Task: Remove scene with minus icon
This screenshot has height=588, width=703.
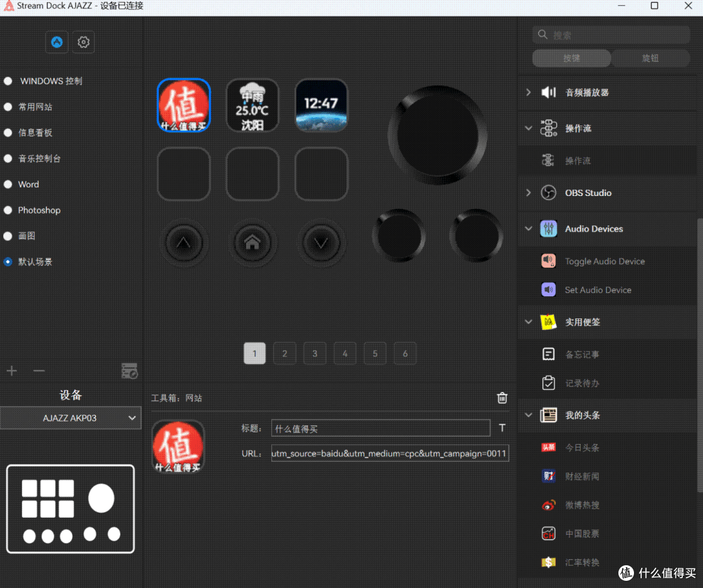Action: click(x=39, y=371)
